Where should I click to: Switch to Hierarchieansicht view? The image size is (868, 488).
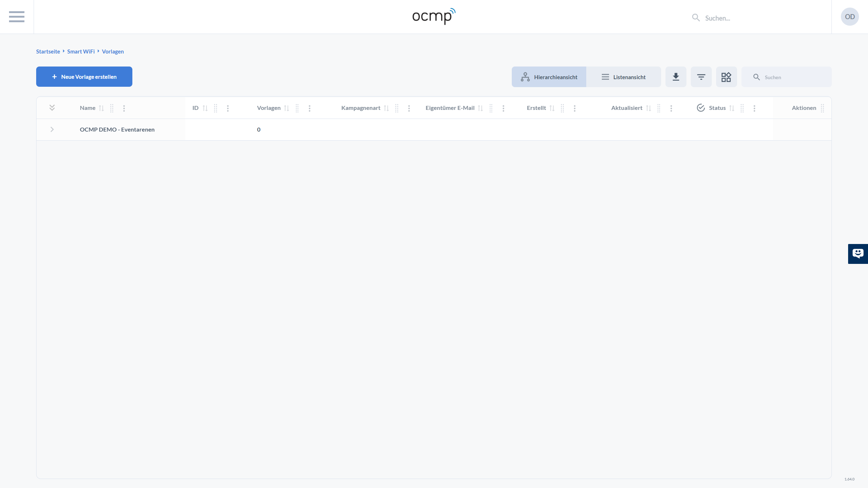tap(549, 77)
